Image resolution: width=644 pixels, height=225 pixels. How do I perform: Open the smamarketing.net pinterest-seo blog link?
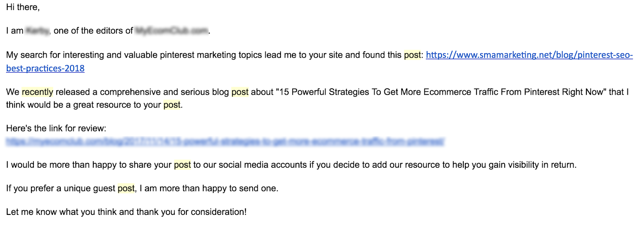point(529,55)
